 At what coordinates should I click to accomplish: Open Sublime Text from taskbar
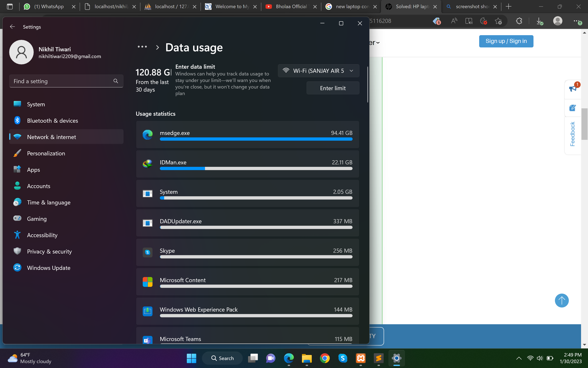click(x=379, y=358)
